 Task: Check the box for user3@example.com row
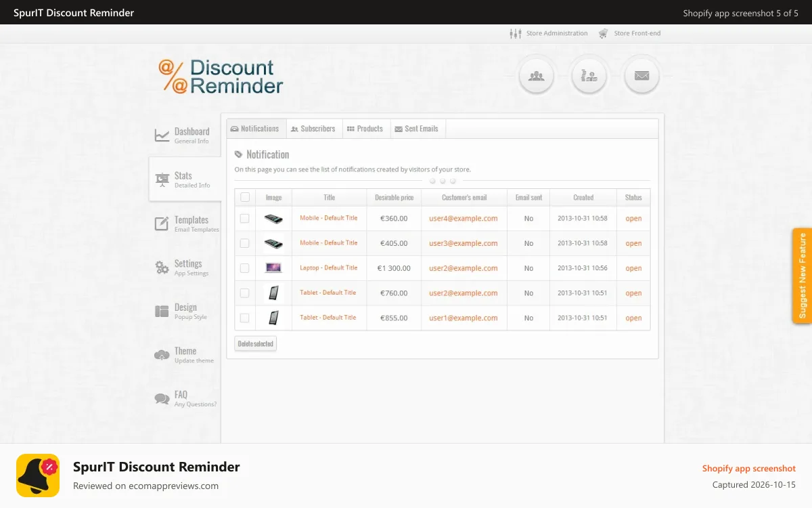(x=245, y=243)
